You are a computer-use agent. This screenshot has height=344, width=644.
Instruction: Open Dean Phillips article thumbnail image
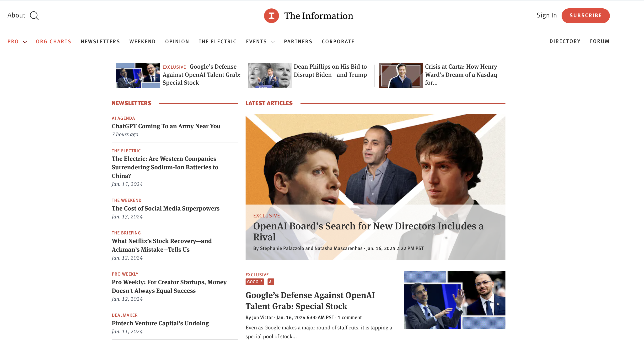click(x=269, y=75)
